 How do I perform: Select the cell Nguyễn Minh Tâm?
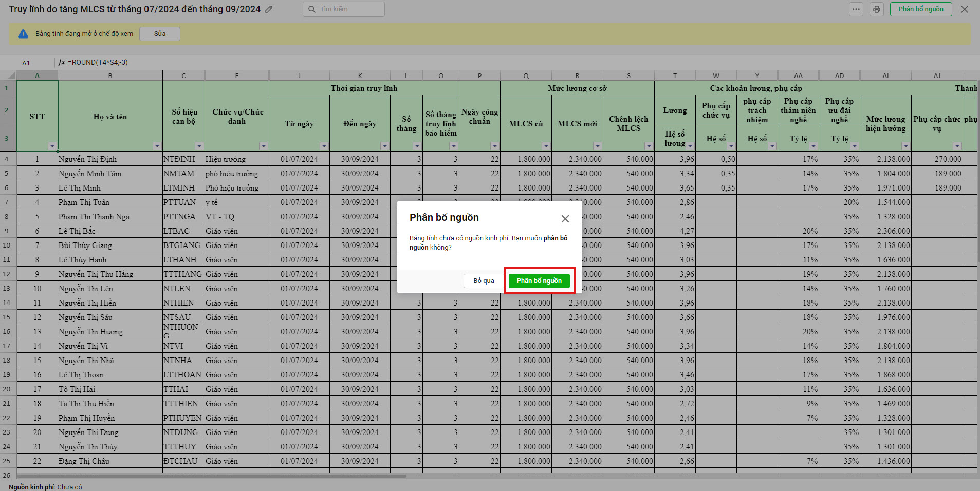click(110, 174)
